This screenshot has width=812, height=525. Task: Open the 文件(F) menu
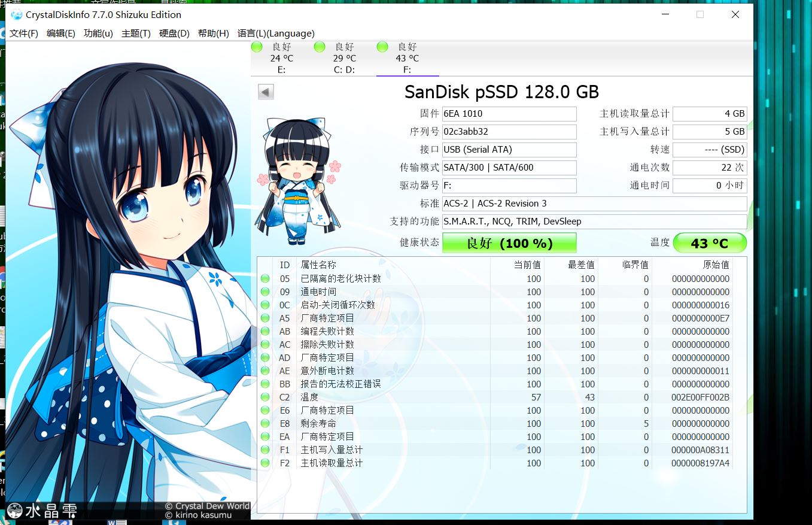(24, 34)
